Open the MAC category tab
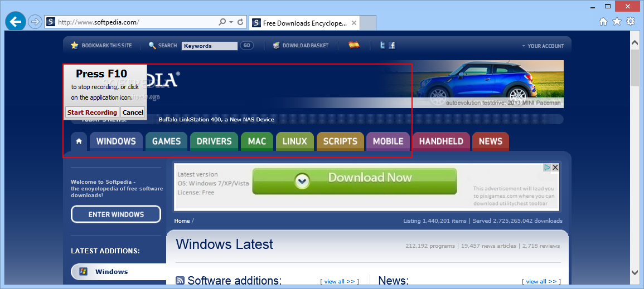This screenshot has height=289, width=644. pos(256,141)
